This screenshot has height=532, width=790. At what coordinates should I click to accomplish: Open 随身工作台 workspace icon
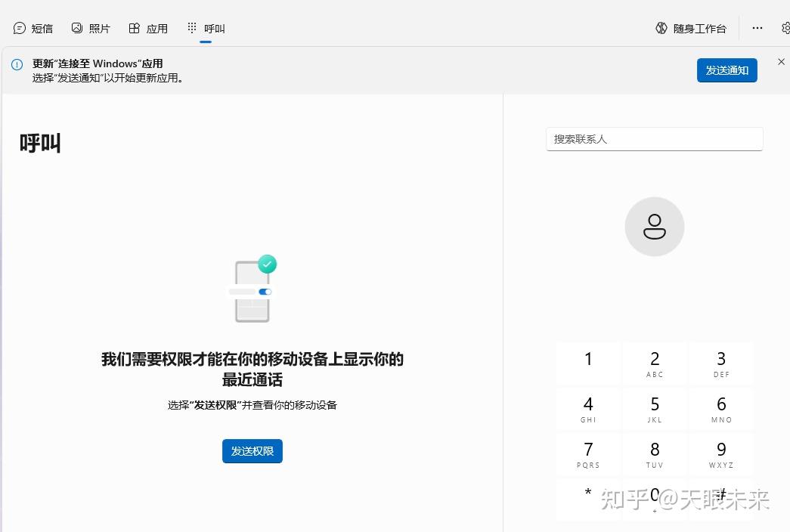(x=660, y=27)
